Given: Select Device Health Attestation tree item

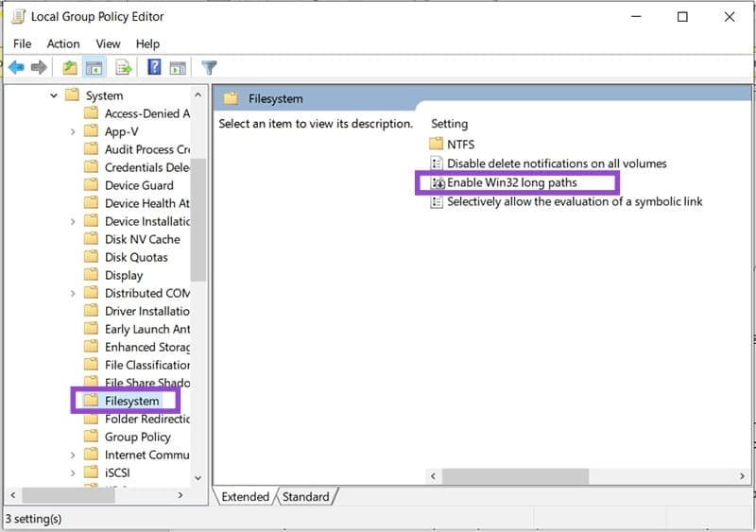Looking at the screenshot, I should pyautogui.click(x=147, y=203).
